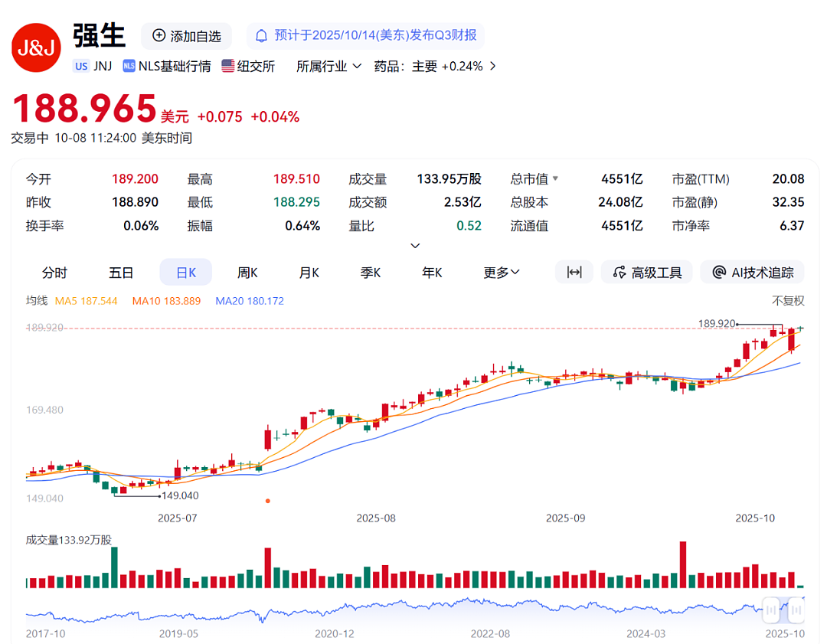Select the 季K tab
This screenshot has height=644, width=827.
[371, 272]
